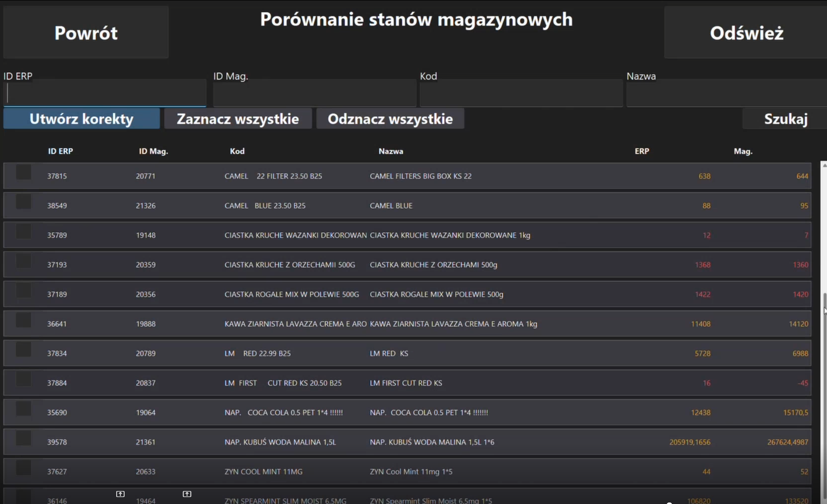Click Mag. value 644
827x504 pixels.
[x=802, y=176]
